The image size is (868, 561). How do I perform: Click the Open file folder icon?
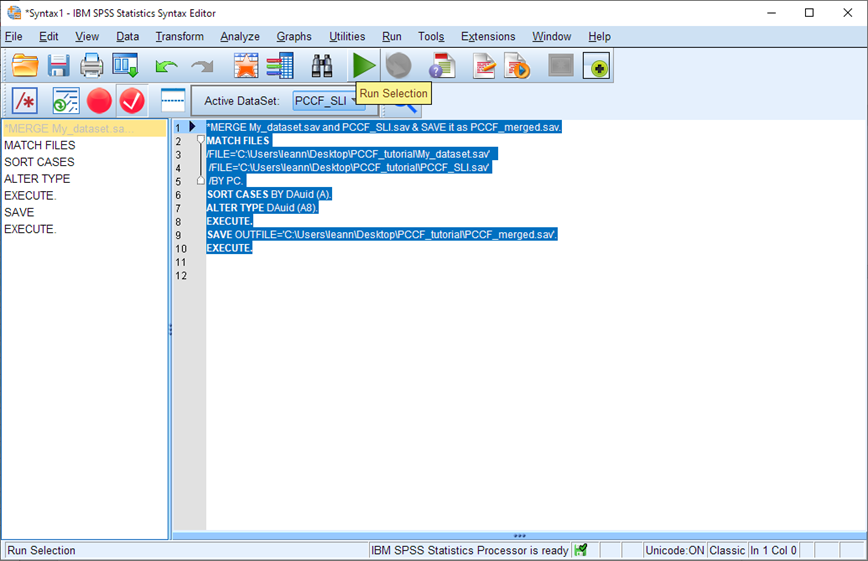[x=25, y=66]
